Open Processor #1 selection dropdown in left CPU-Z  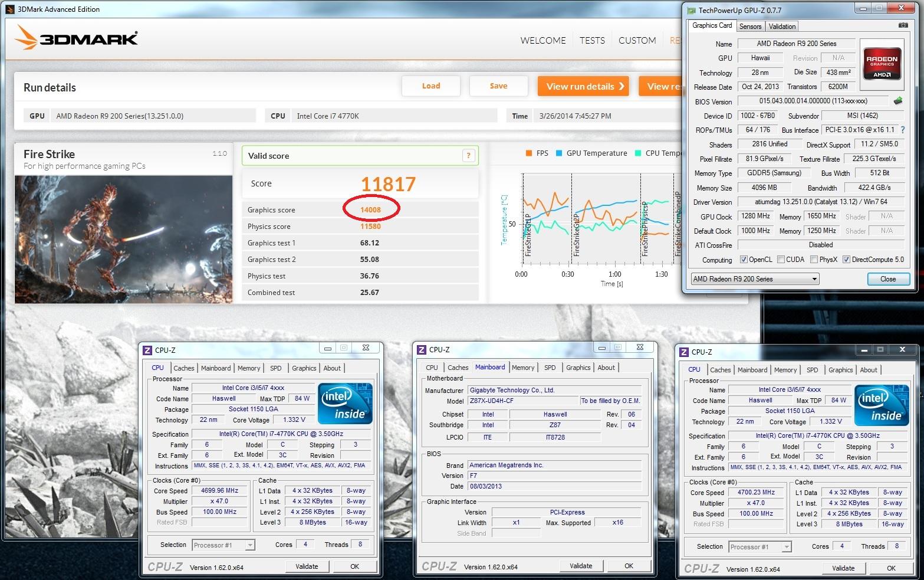[x=223, y=545]
